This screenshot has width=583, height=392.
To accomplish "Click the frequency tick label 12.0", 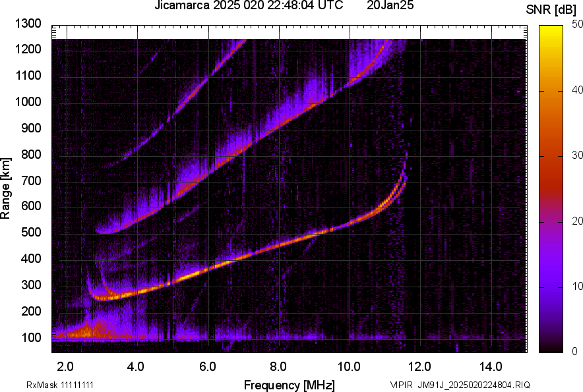I will 419,367.
